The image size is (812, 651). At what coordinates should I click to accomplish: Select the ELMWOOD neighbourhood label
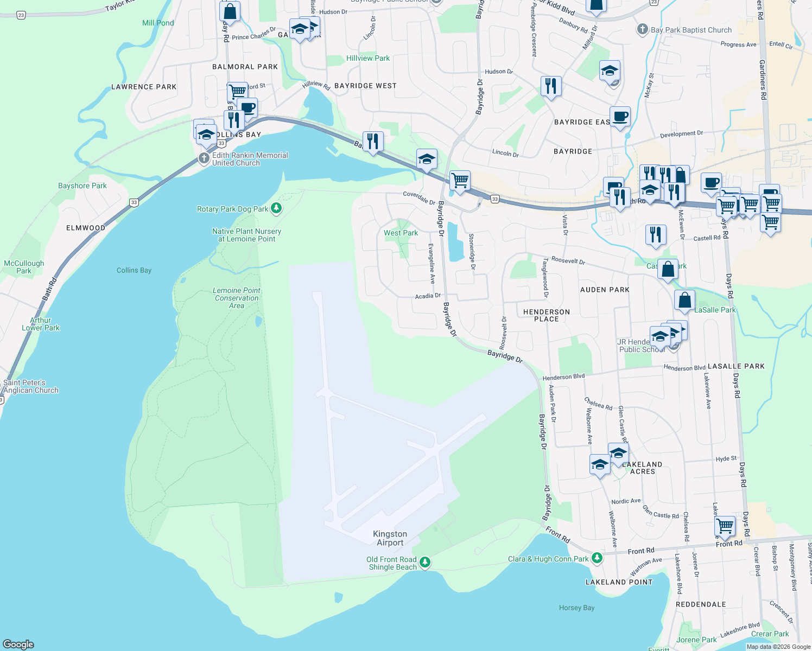pyautogui.click(x=86, y=228)
